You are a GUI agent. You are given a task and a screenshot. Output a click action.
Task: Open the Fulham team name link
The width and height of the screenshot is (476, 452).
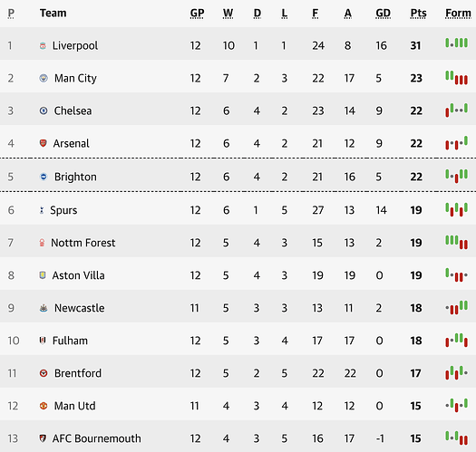(70, 341)
